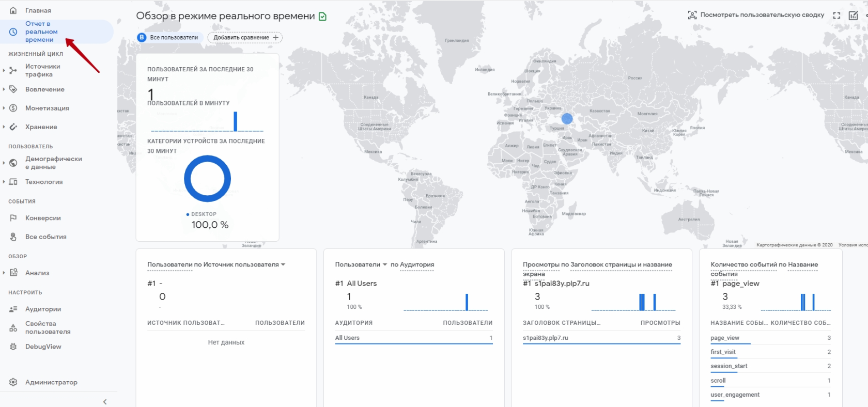Click the green verified checkmark next to title
This screenshot has width=868, height=407.
pyautogui.click(x=323, y=17)
